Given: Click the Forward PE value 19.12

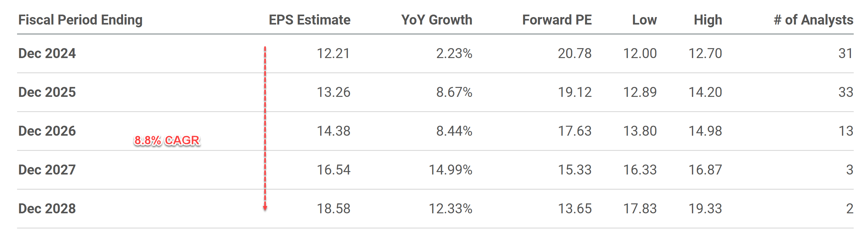Looking at the screenshot, I should [575, 92].
